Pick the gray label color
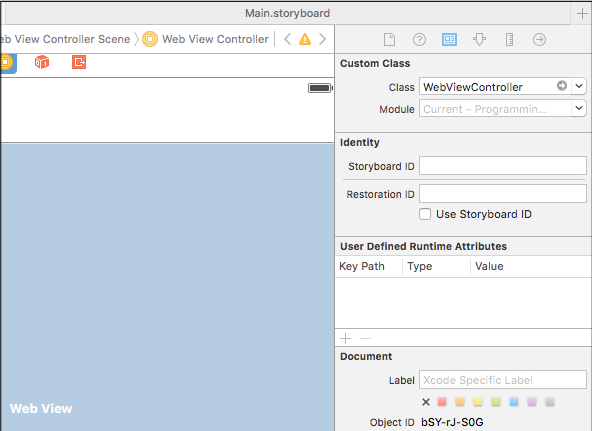 pyautogui.click(x=550, y=402)
